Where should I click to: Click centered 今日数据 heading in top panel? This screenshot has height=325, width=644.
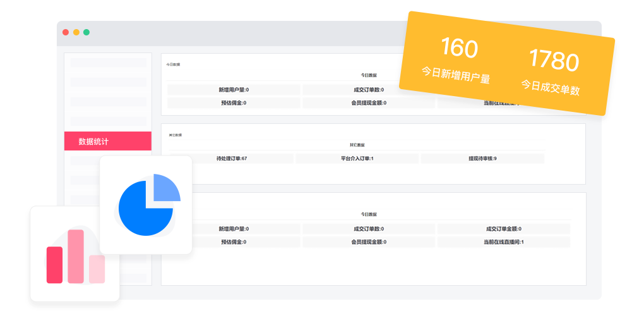[x=368, y=75]
